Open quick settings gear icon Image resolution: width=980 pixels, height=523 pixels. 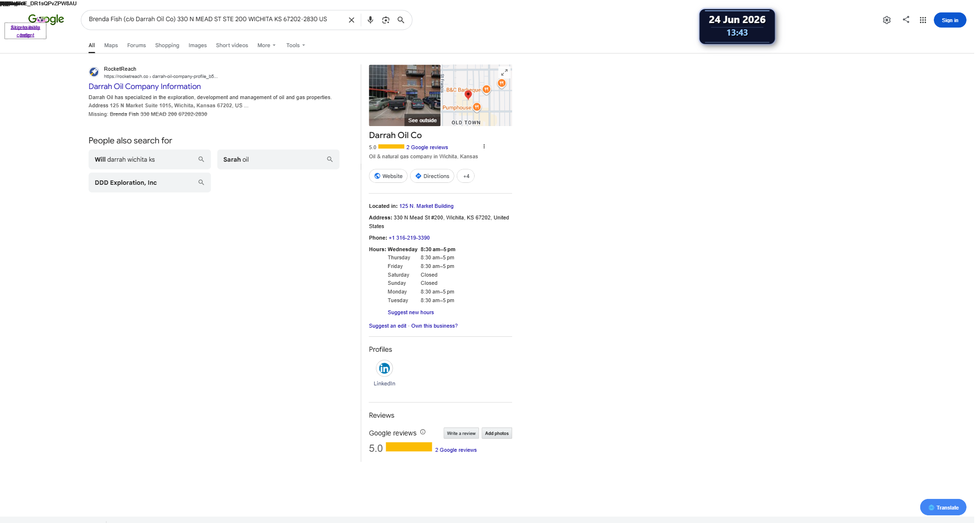[887, 20]
